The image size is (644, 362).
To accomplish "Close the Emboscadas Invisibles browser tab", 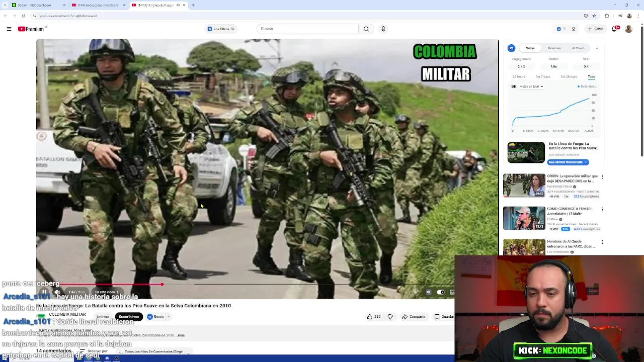I will point(124,5).
